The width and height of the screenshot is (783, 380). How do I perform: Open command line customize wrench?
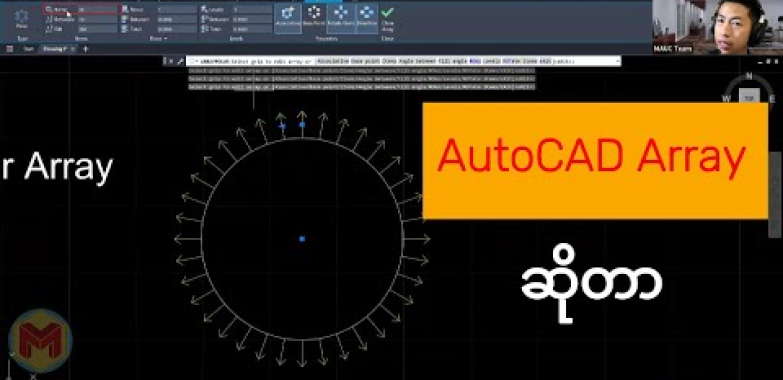coord(180,61)
